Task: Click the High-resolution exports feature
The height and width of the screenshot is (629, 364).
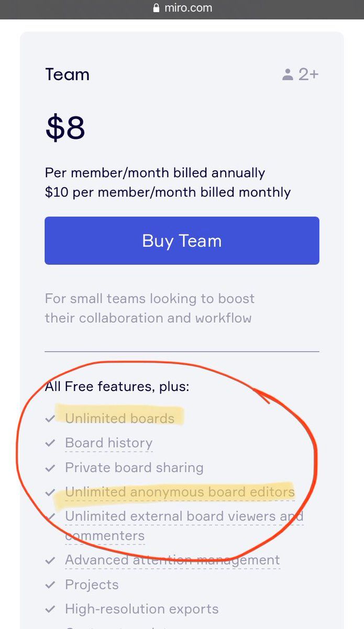Action: point(141,609)
